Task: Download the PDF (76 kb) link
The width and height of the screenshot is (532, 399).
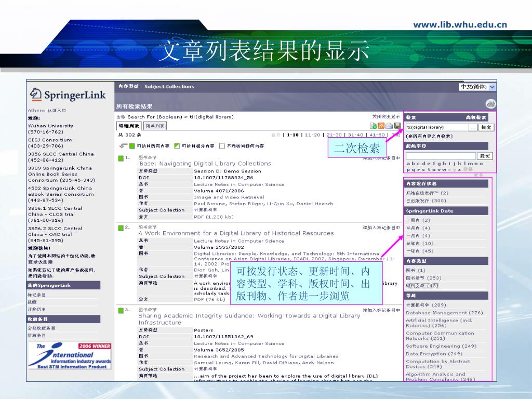Action: 210,299
